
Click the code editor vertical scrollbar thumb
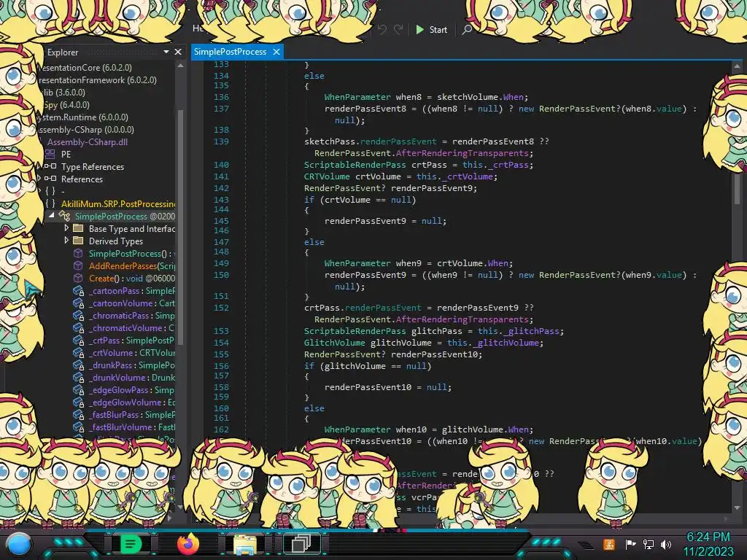737,187
